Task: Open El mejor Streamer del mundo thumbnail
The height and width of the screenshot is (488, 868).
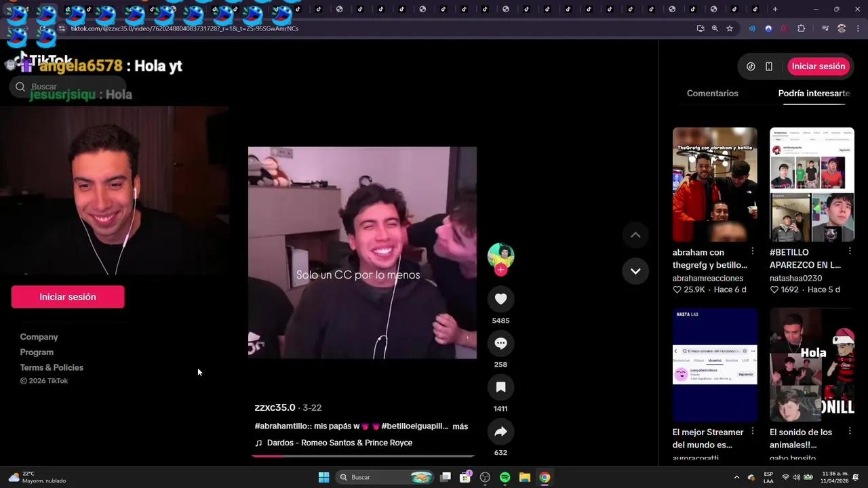Action: tap(715, 365)
